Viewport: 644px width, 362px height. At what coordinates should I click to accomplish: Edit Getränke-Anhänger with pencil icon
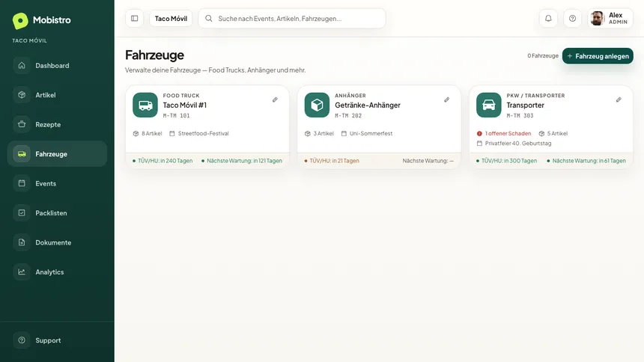point(447,99)
